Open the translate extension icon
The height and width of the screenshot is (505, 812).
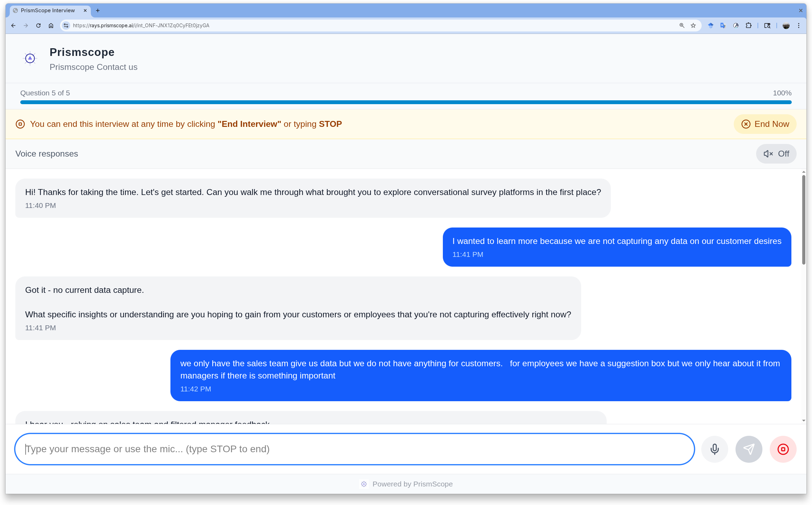[x=723, y=26]
